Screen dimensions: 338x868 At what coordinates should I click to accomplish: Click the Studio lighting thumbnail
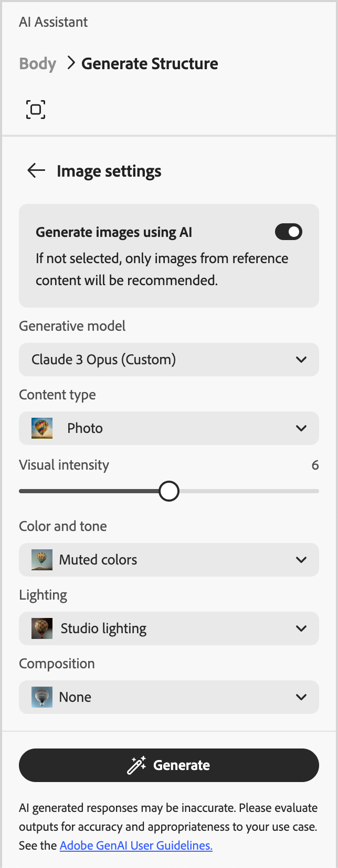[42, 628]
